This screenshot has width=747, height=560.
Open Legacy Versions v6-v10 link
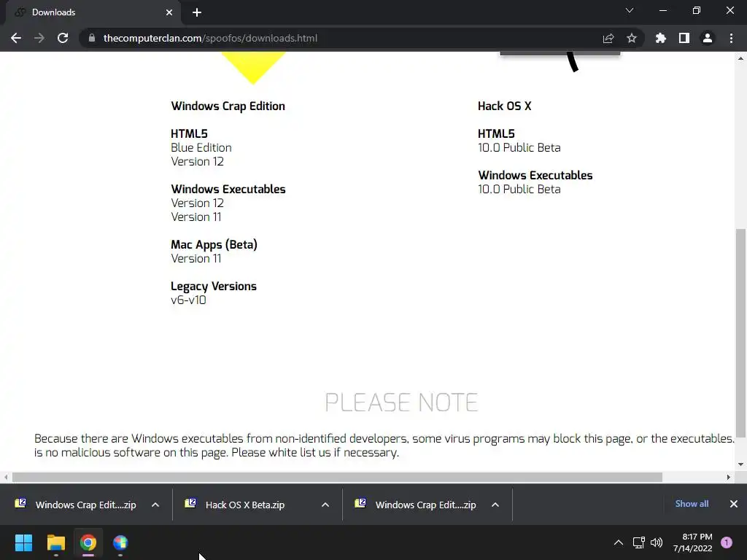188,300
